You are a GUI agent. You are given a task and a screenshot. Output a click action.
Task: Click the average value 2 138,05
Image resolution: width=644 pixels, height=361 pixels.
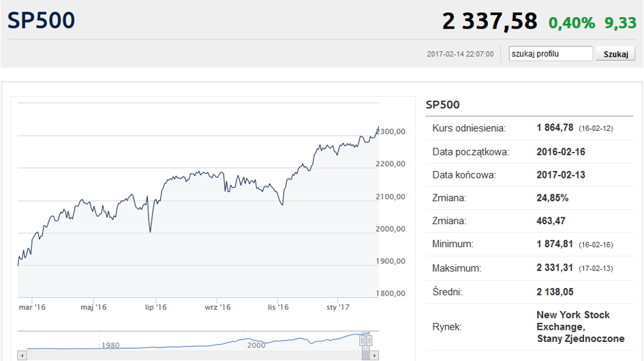pos(555,292)
